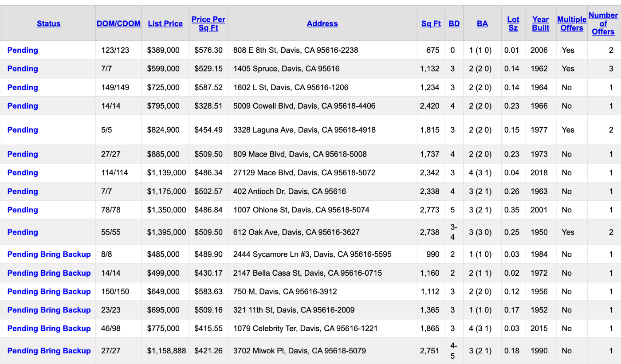Open Pending status for 809 Mace Blvd
The width and height of the screenshot is (621, 364).
coord(23,154)
